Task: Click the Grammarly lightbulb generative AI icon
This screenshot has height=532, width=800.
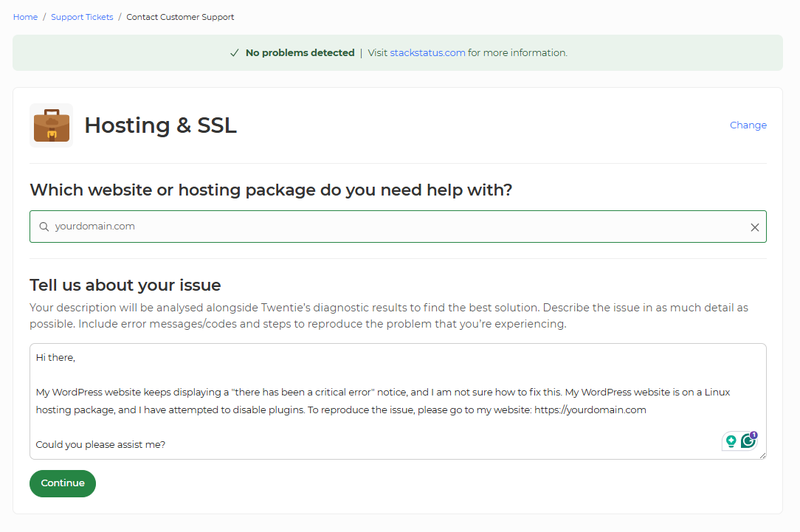Action: coord(731,441)
